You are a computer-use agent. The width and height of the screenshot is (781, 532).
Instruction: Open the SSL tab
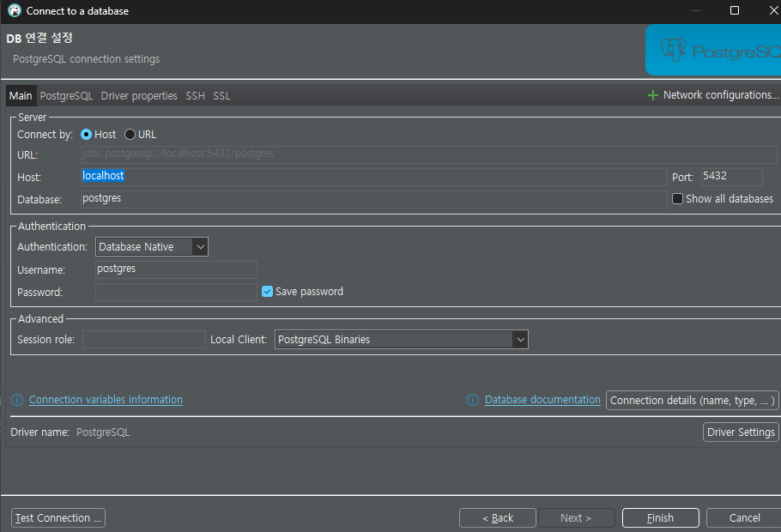coord(221,95)
